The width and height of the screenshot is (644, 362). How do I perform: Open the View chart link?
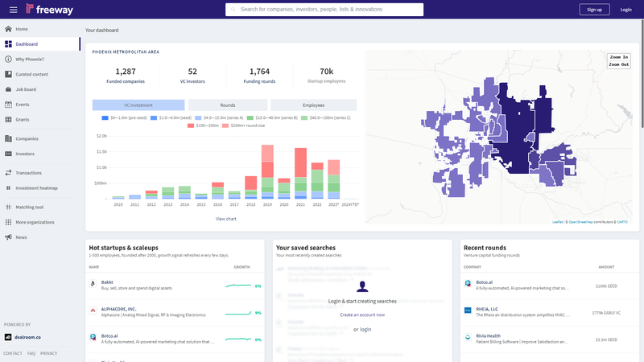click(226, 219)
